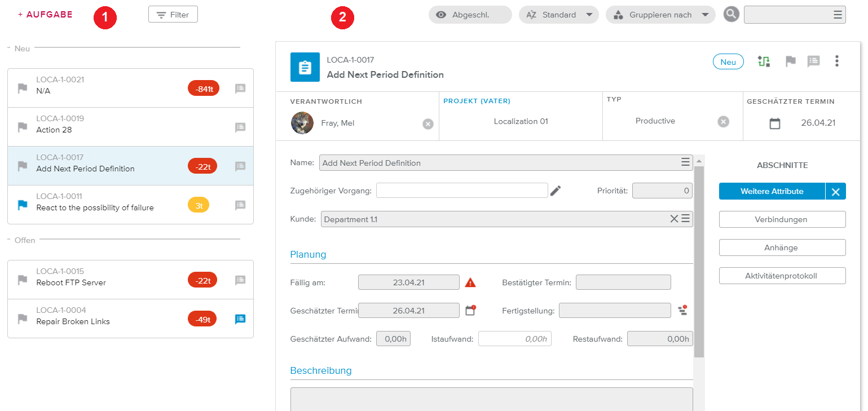Screen dimensions: 868x411
Task: Click the Filter button
Action: (173, 15)
